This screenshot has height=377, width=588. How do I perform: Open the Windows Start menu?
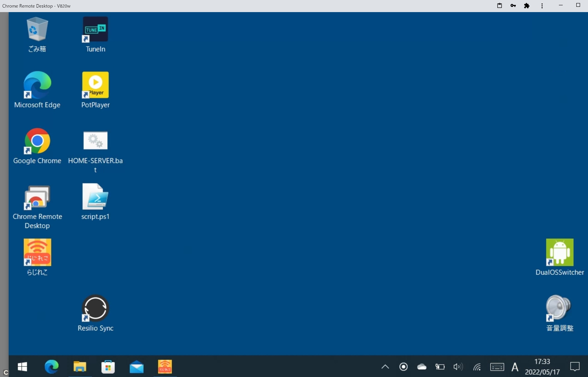[22, 366]
